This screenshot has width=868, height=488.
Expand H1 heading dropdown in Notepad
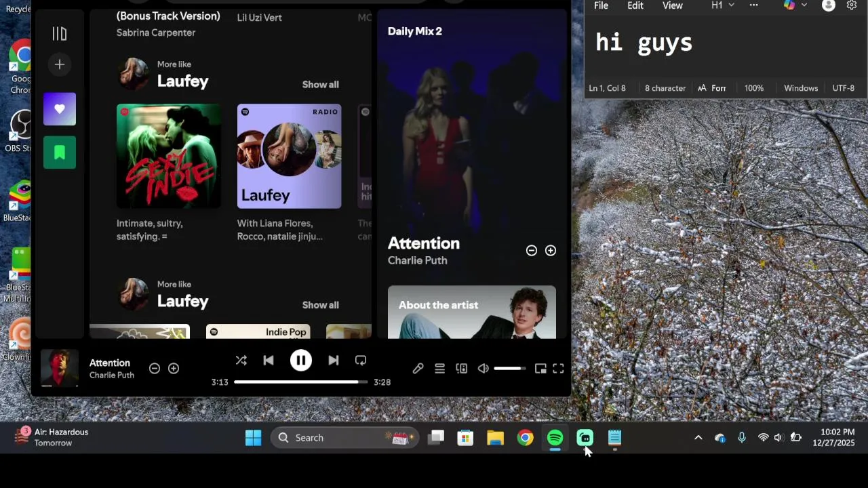tap(723, 5)
